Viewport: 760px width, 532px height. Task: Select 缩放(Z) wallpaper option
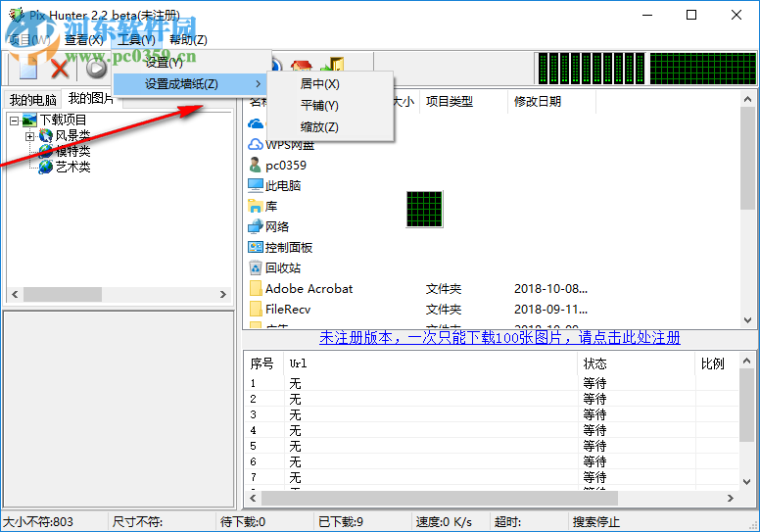point(319,127)
